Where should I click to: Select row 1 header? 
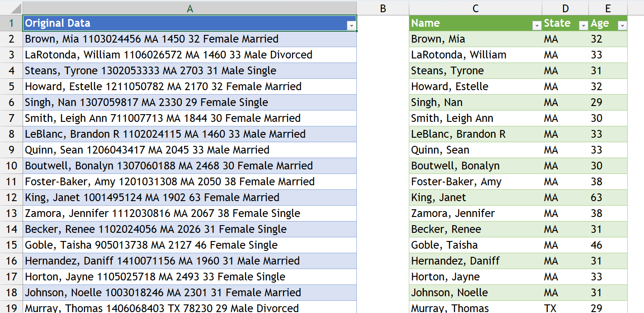[x=11, y=23]
